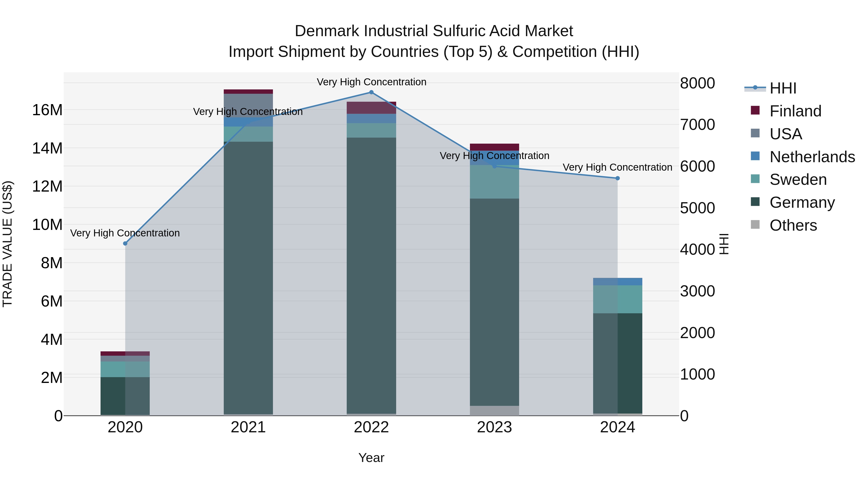Click the HHI data point for 2020

click(125, 243)
